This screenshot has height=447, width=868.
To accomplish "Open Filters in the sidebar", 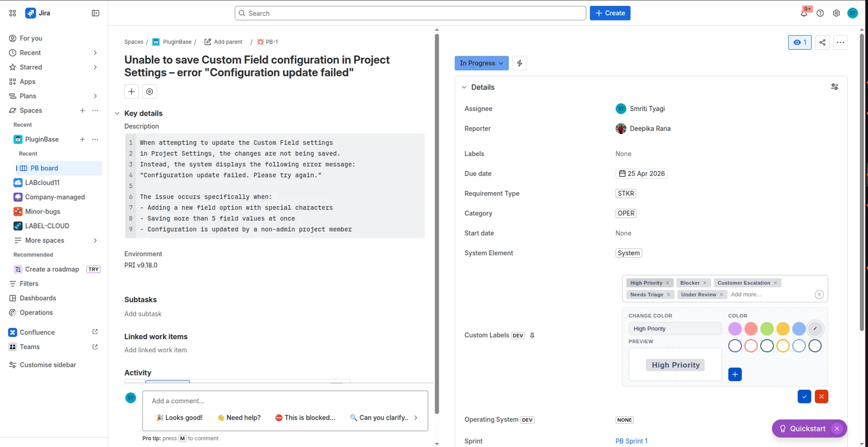I will coord(29,284).
